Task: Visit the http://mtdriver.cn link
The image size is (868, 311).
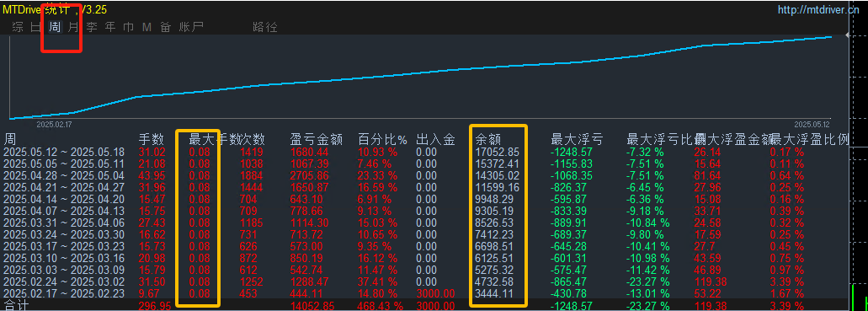Action: tap(822, 9)
